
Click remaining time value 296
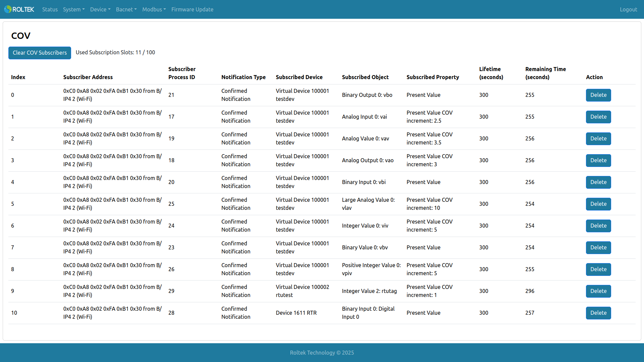(x=530, y=291)
